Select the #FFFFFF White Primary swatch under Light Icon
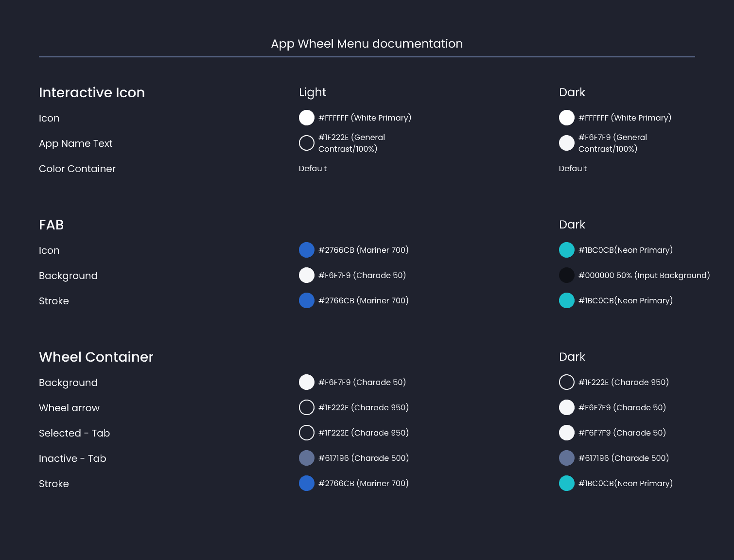 (306, 117)
